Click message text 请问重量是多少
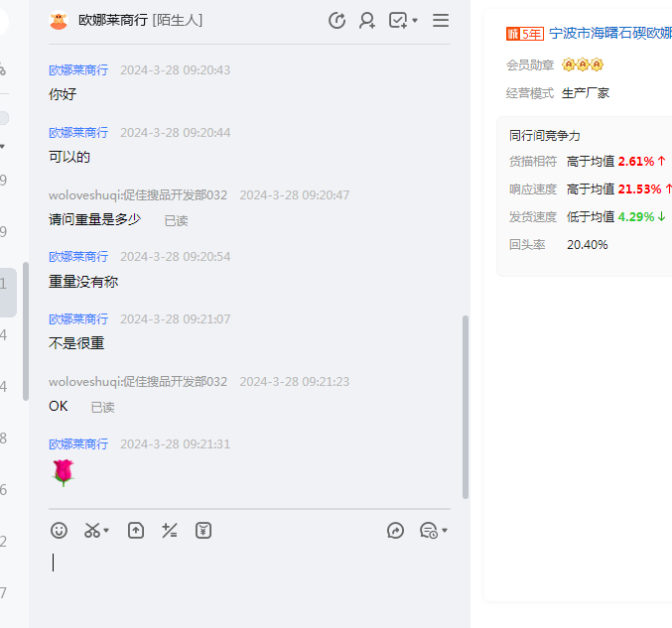This screenshot has width=672, height=628. click(x=94, y=219)
